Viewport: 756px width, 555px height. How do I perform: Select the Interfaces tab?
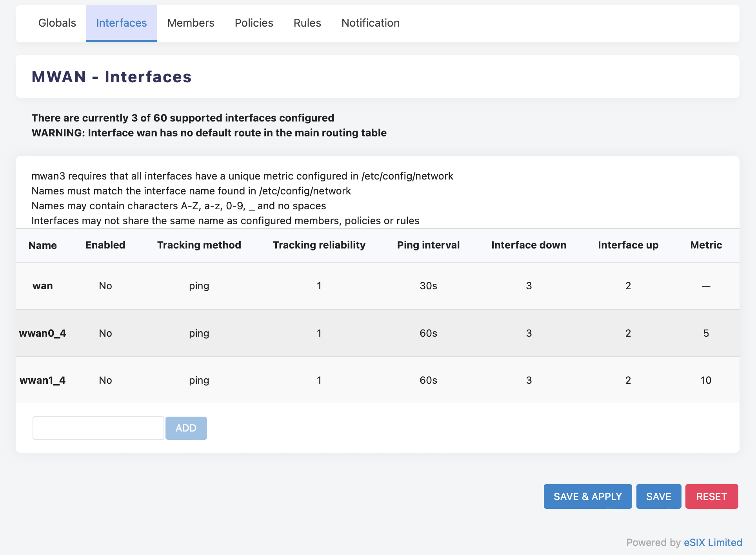pos(122,23)
